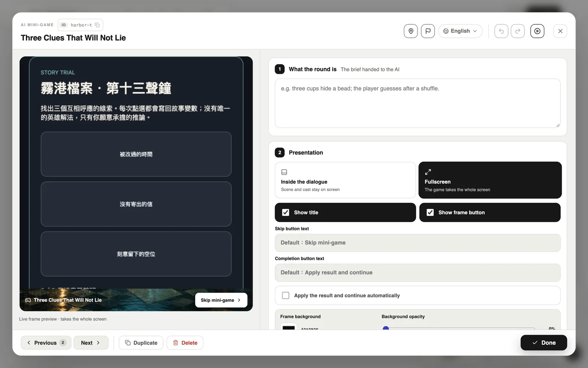The width and height of the screenshot is (588, 368).
Task: Close the mini-game editor with the X
Action: click(560, 31)
